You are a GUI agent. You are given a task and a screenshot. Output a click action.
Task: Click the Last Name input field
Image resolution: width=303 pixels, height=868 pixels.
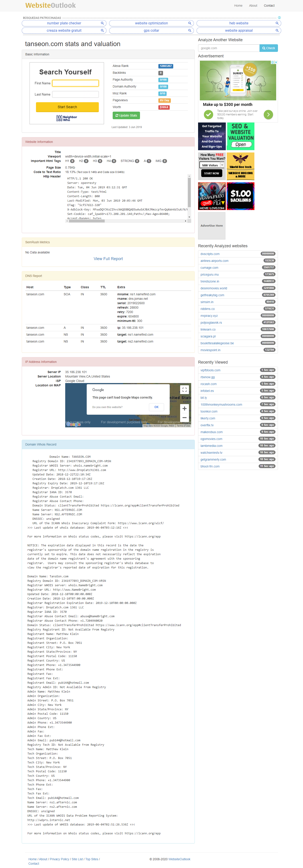75,94
